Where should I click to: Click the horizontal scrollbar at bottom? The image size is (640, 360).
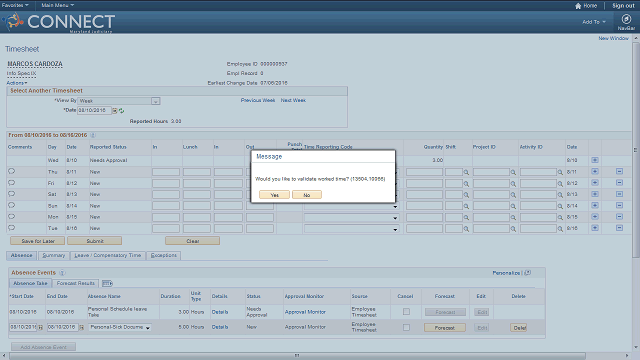[x=297, y=356]
